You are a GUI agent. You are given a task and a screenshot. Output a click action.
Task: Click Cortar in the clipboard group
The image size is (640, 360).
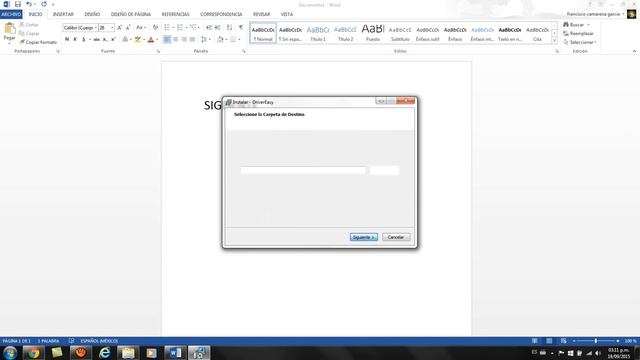coord(29,25)
